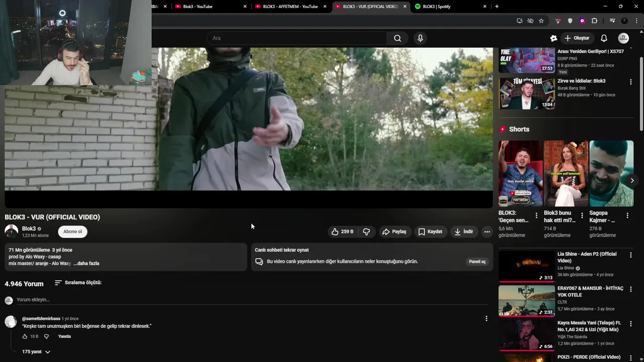Viewport: 644px width, 362px height.
Task: Share video with Paylaş button
Action: pos(394,232)
